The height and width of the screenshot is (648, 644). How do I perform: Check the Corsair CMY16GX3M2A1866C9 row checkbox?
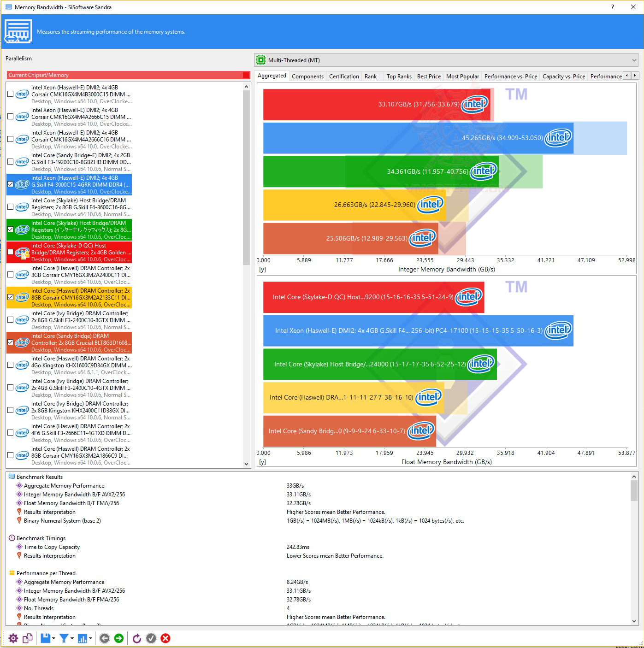tap(10, 455)
